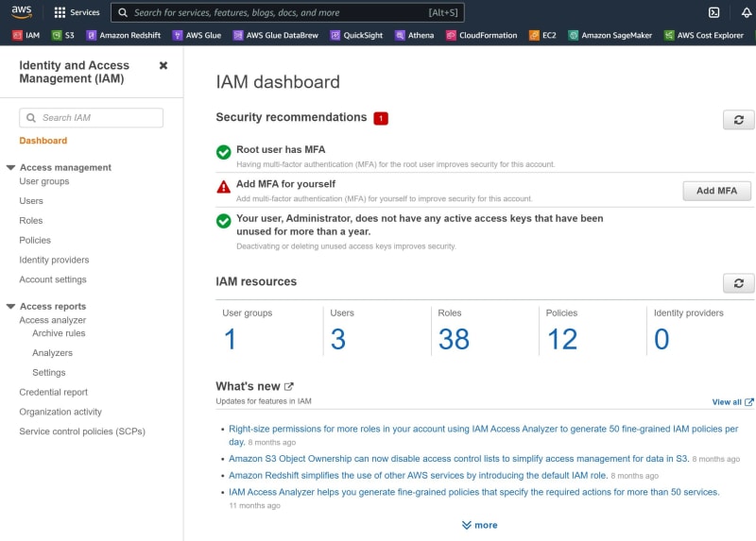Image resolution: width=756 pixels, height=541 pixels.
Task: Open S3 Object Ownership news article
Action: (458, 459)
